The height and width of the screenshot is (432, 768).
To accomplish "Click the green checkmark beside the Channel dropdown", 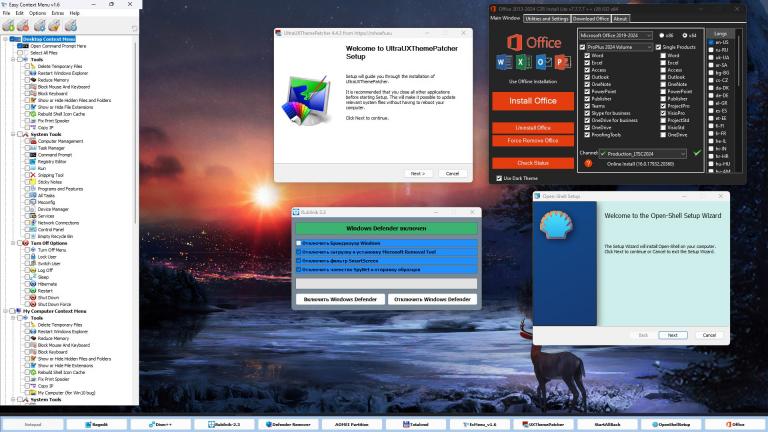I will pos(697,153).
